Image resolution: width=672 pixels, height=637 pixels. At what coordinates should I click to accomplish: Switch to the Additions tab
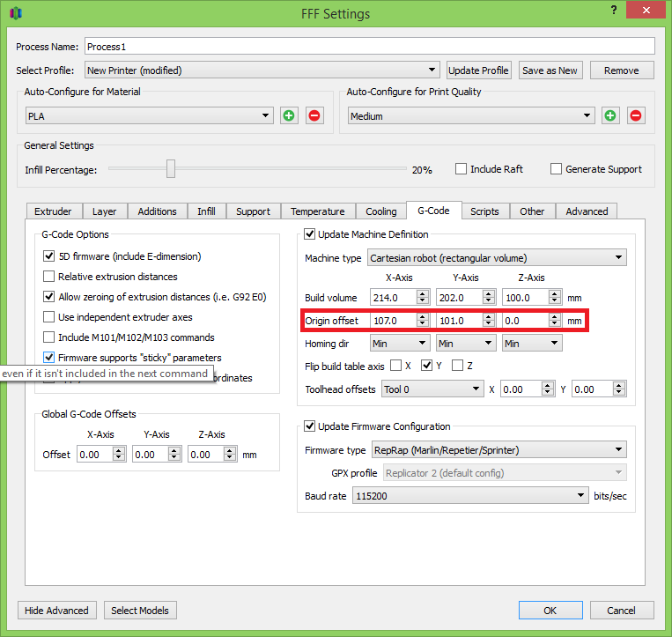coord(157,211)
